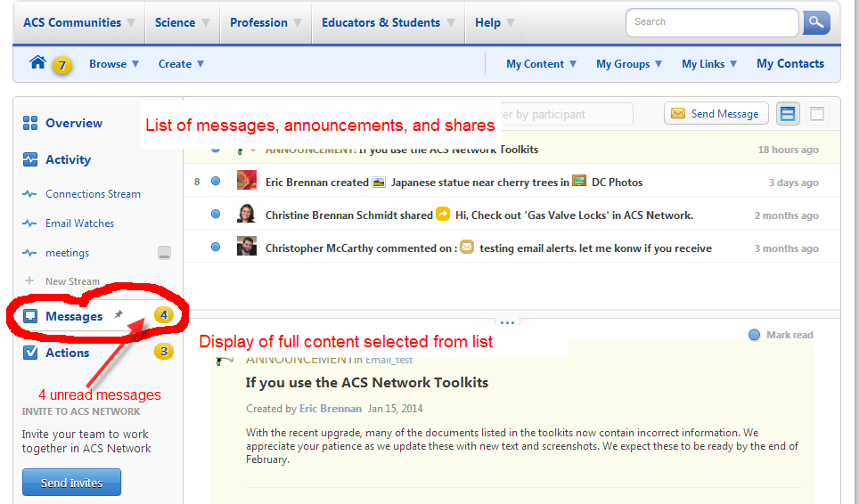
Task: Open the Overview section in sidebar
Action: pyautogui.click(x=73, y=123)
